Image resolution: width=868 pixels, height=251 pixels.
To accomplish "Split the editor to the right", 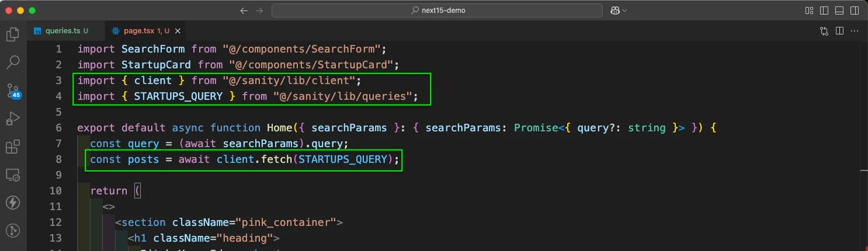I will [839, 31].
